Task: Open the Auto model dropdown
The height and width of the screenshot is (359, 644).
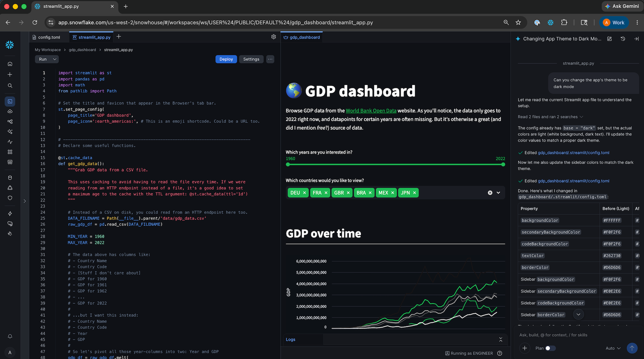Action: click(x=613, y=348)
